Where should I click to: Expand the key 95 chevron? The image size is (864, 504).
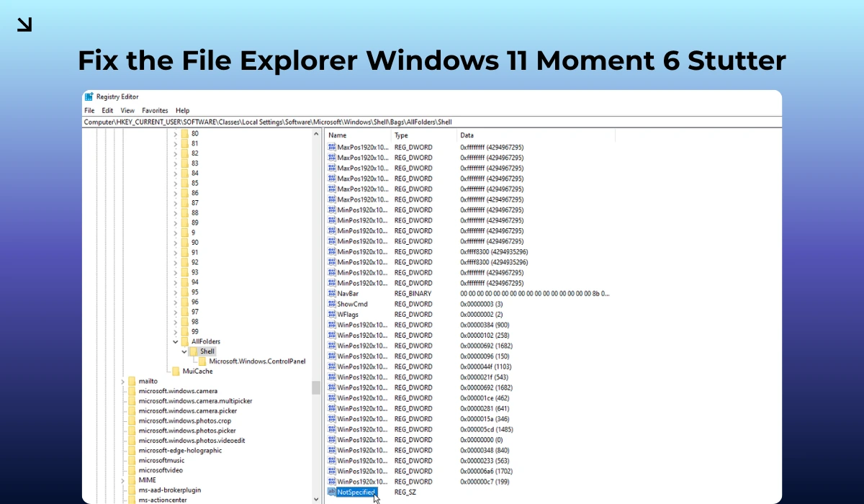pyautogui.click(x=175, y=292)
